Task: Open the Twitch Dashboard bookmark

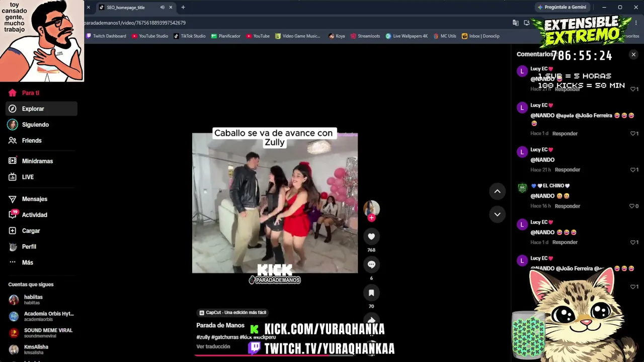Action: click(x=106, y=36)
